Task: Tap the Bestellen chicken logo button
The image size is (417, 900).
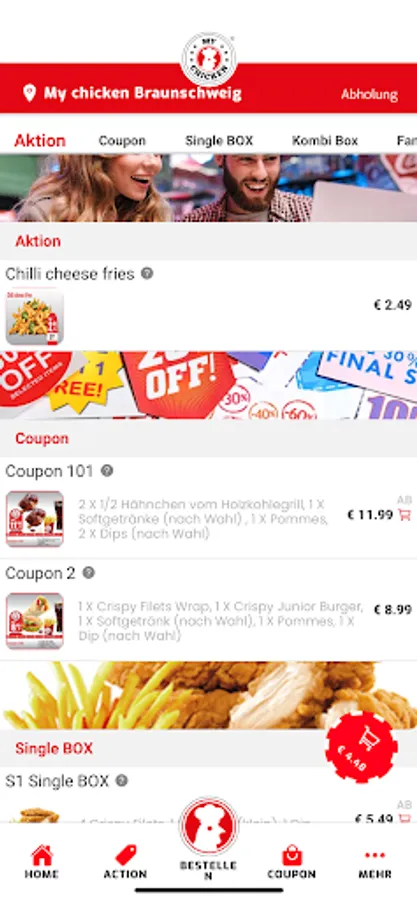Action: pos(208,826)
